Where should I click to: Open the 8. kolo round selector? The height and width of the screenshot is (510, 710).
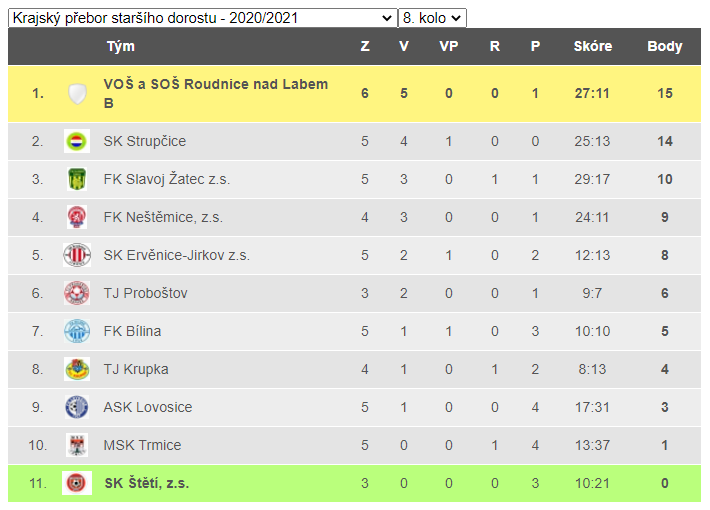point(432,18)
